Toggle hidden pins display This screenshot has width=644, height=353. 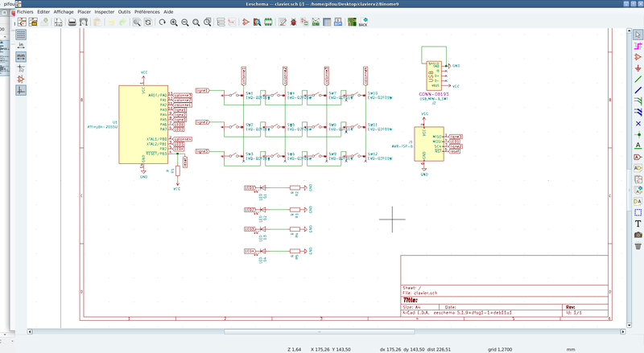pyautogui.click(x=21, y=79)
